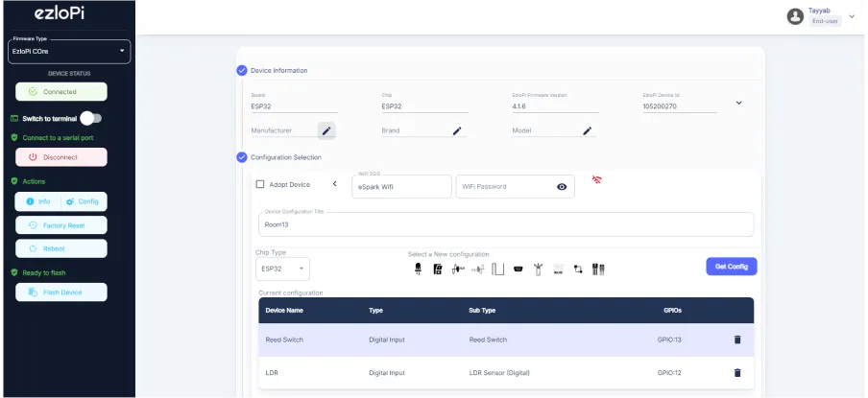Screen dimensions: 868x398
Task: Click the Flash Device button
Action: pyautogui.click(x=60, y=293)
